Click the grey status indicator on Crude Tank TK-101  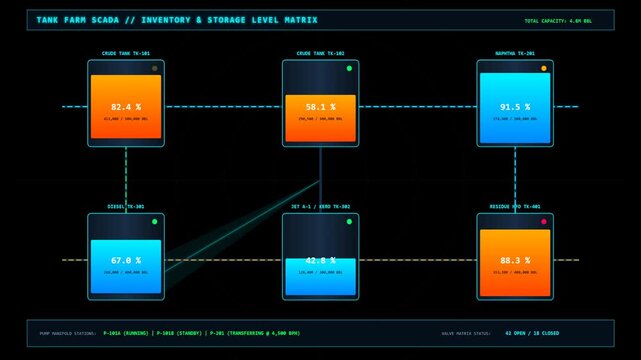[155, 68]
